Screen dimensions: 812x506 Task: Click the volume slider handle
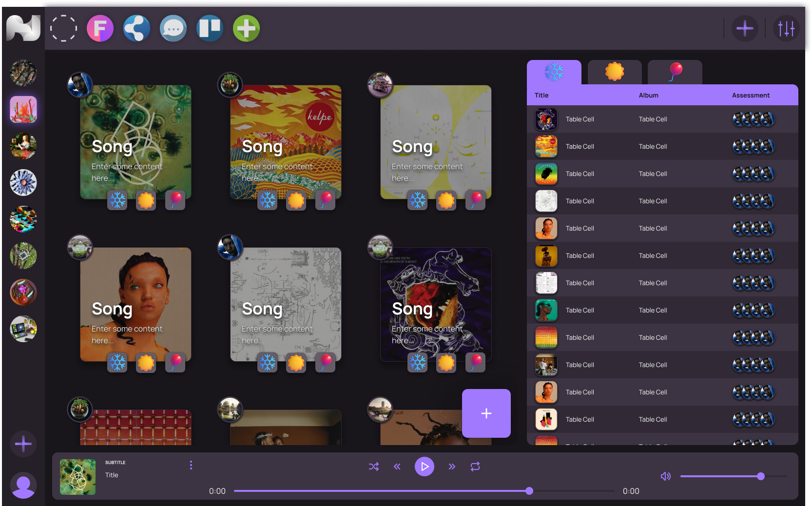click(761, 476)
